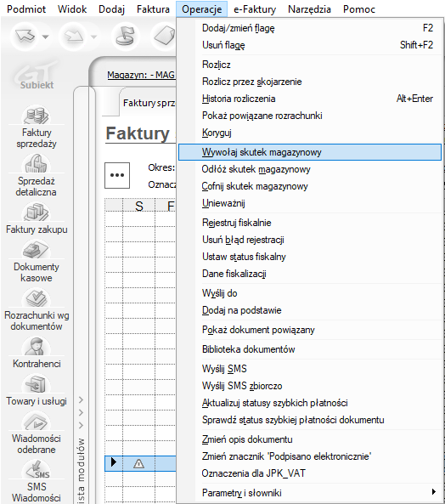The image size is (445, 504).
Task: Click the Magazyn link in header
Action: pos(141,75)
